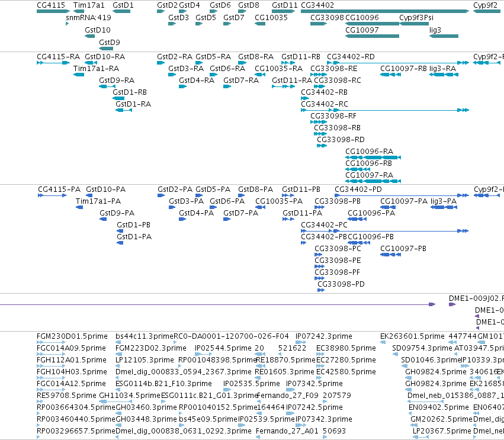The width and height of the screenshot is (504, 440).
Task: Click the "CG33098-RE" transcript label
Action: pos(334,69)
